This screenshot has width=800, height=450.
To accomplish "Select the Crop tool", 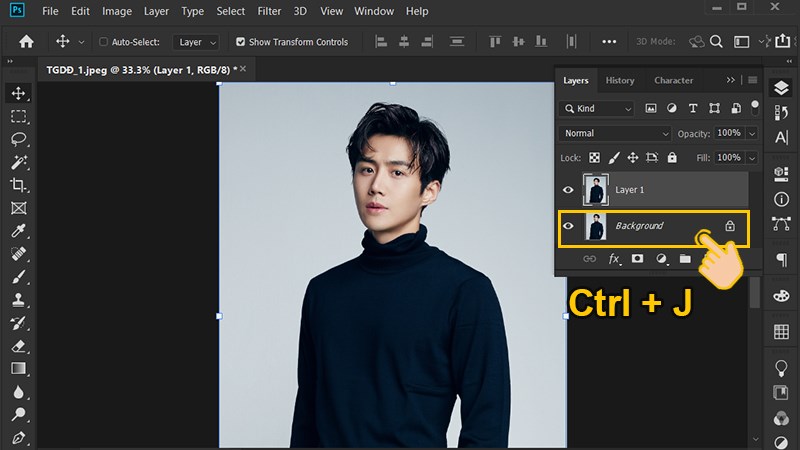I will coord(18,185).
